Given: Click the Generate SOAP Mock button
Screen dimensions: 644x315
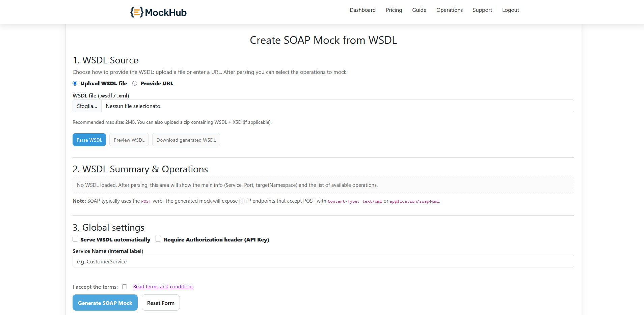Looking at the screenshot, I should click(105, 303).
